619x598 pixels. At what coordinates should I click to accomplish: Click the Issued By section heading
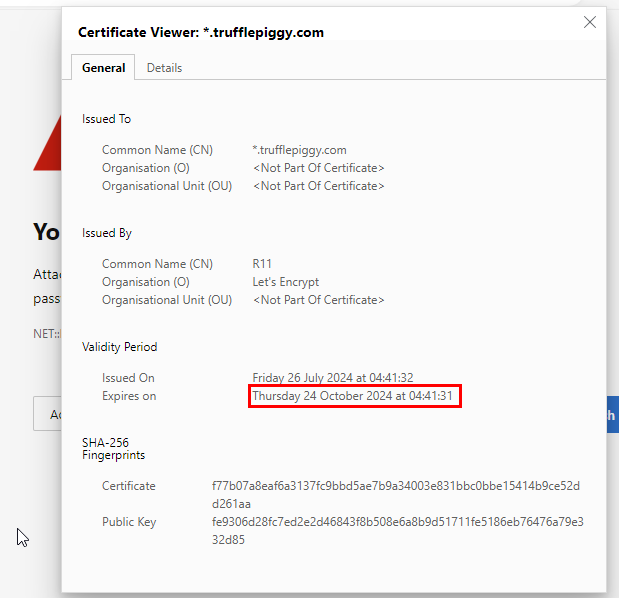pyautogui.click(x=107, y=233)
